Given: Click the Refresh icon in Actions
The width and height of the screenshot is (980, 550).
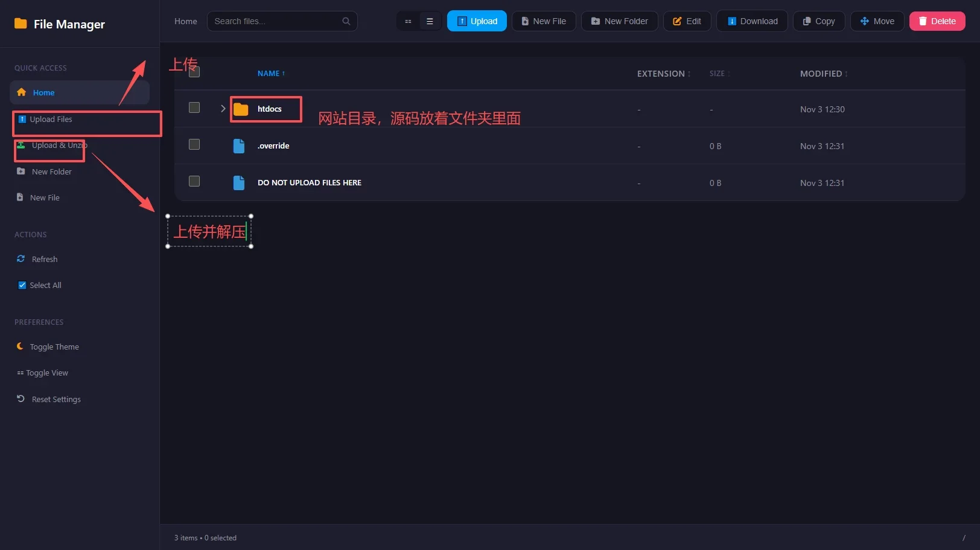Looking at the screenshot, I should [x=21, y=258].
